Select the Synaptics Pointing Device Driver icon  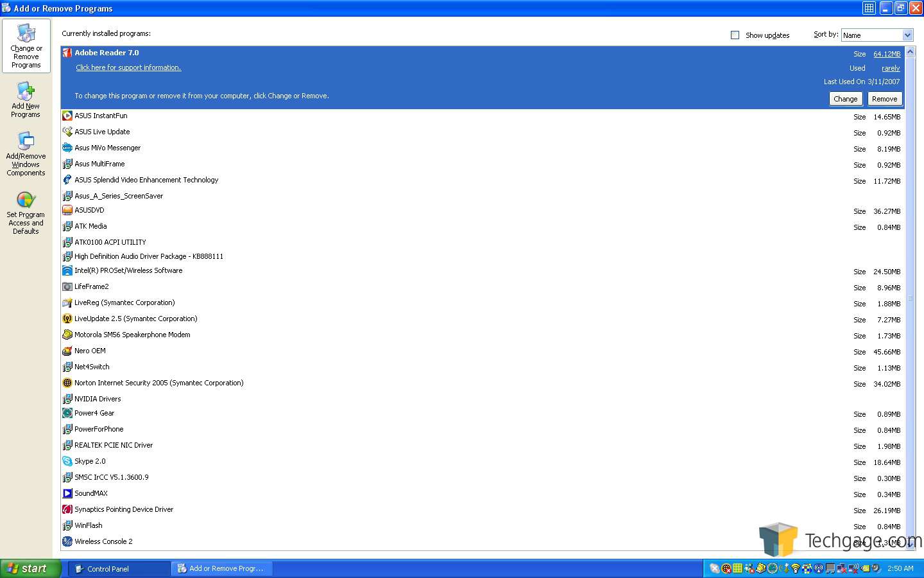[67, 509]
